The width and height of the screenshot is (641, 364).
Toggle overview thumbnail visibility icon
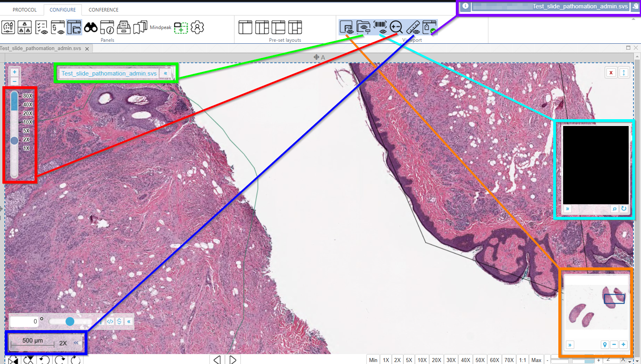tap(347, 27)
